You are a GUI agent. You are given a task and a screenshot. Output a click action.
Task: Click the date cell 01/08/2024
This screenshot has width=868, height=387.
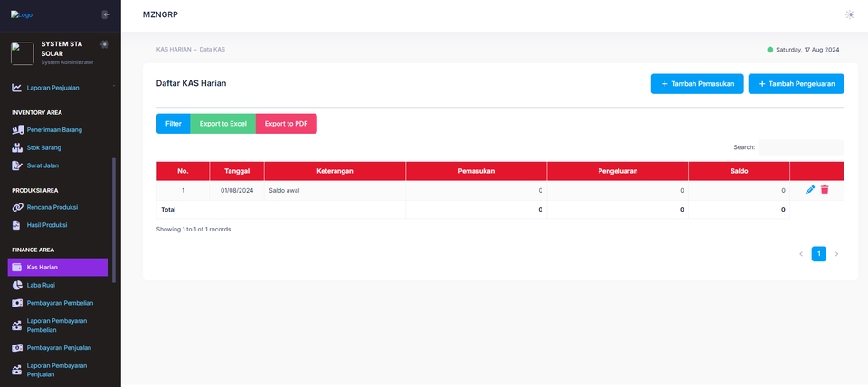tap(237, 191)
